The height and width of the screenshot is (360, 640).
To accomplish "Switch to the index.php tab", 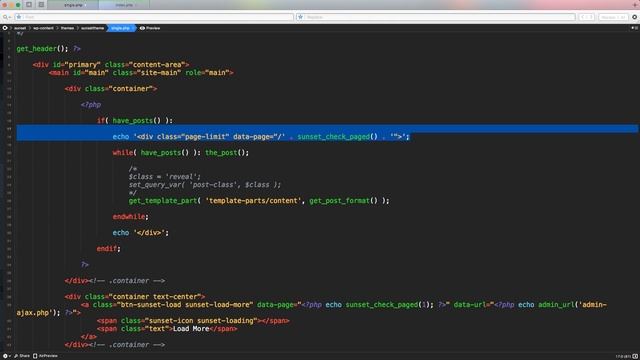I will (124, 5).
